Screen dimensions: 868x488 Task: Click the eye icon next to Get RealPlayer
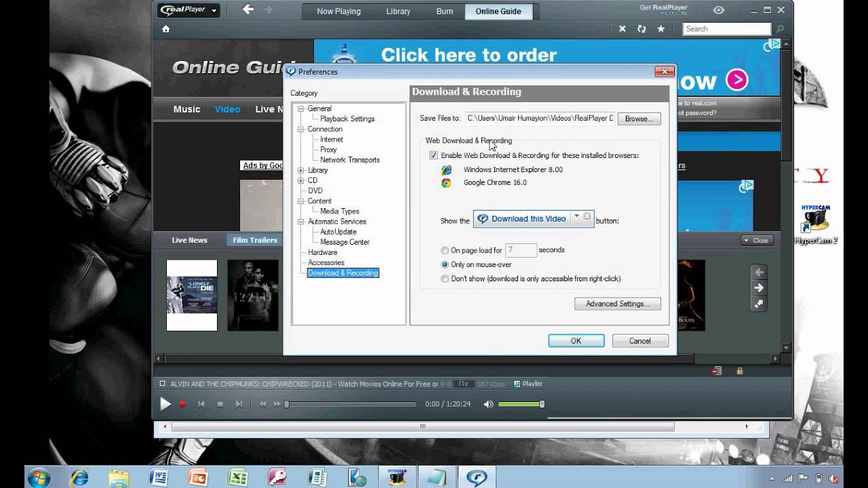[x=719, y=10]
